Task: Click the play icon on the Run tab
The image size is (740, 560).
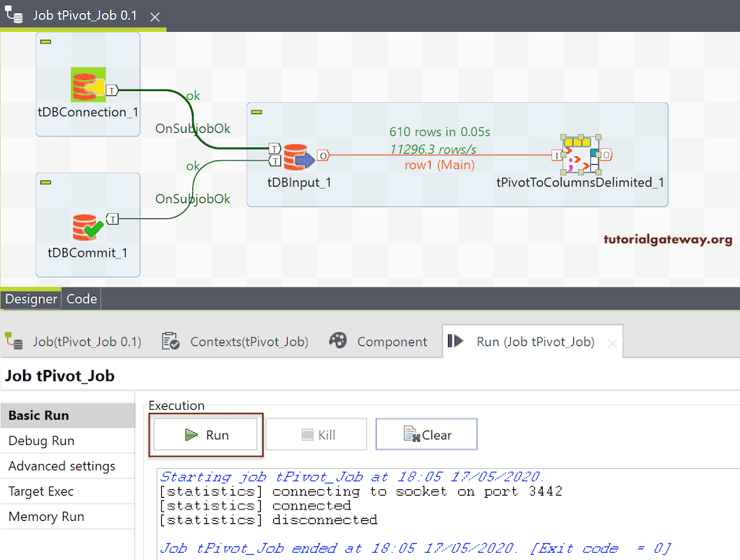Action: tap(456, 341)
